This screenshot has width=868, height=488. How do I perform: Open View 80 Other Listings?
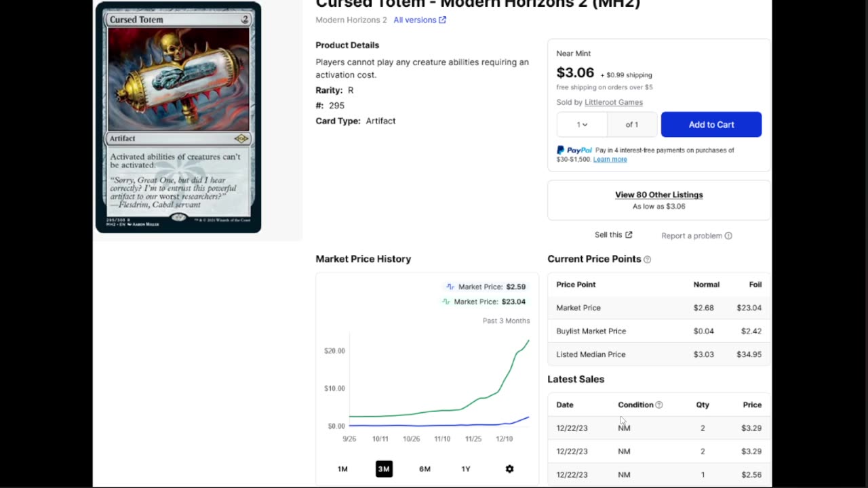pyautogui.click(x=658, y=195)
